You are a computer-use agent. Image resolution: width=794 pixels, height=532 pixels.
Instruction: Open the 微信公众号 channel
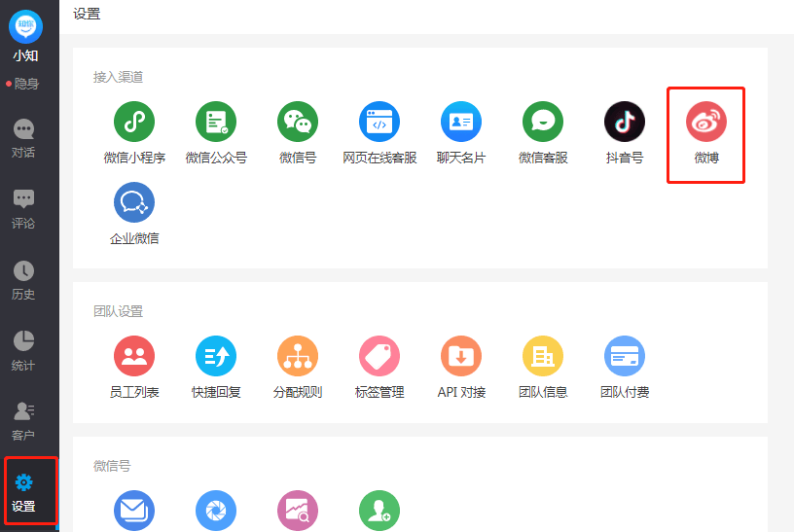pos(216,122)
